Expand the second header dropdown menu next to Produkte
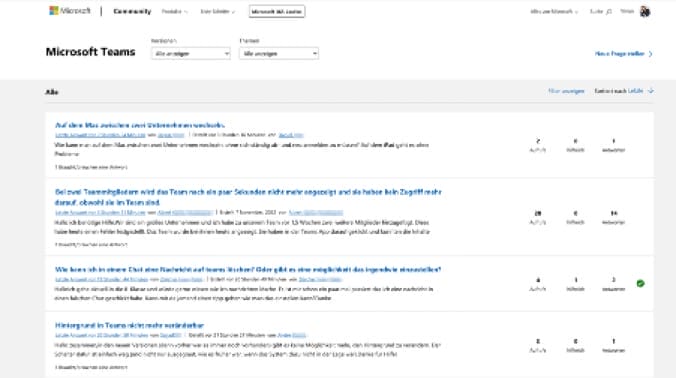 point(218,12)
